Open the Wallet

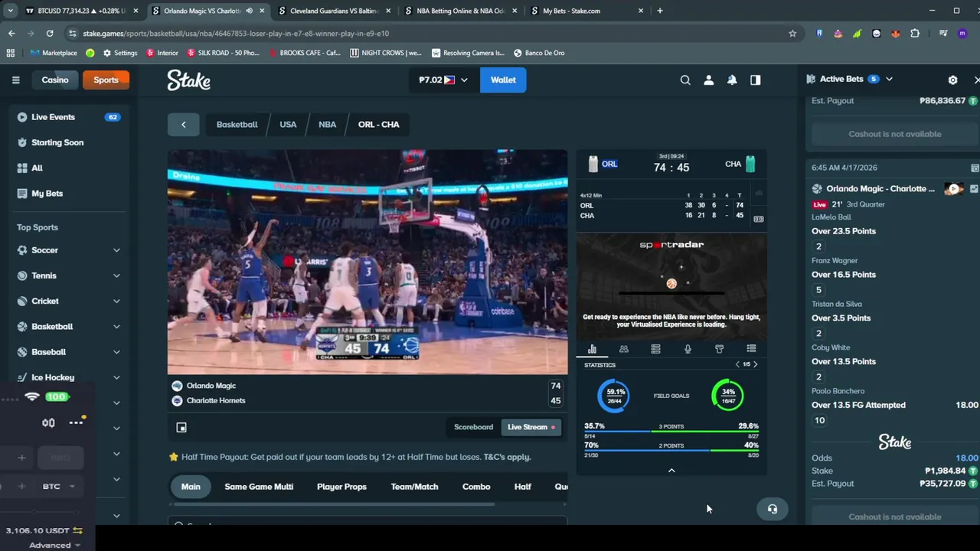pos(503,80)
